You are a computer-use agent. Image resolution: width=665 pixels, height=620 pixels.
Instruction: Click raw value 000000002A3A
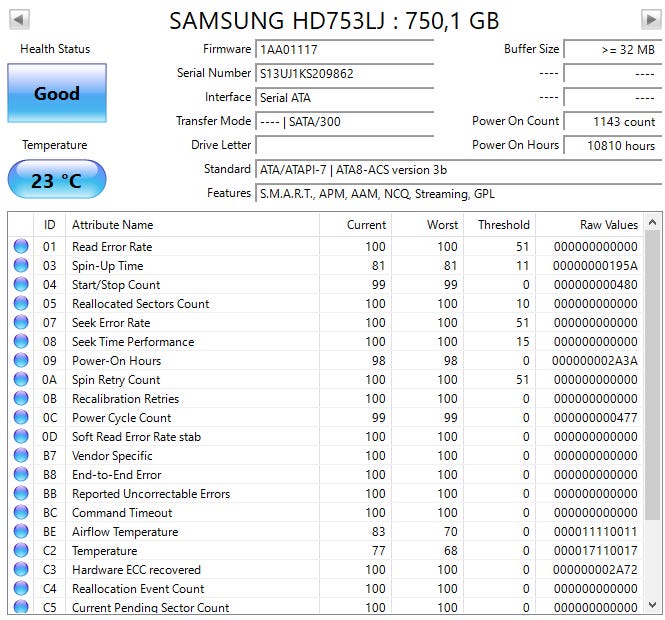[x=595, y=360]
